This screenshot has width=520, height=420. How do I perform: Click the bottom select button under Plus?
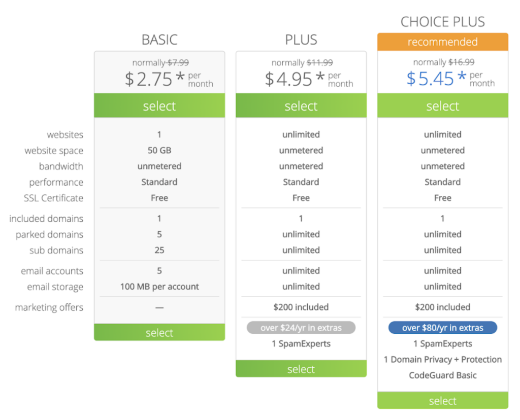tap(301, 369)
